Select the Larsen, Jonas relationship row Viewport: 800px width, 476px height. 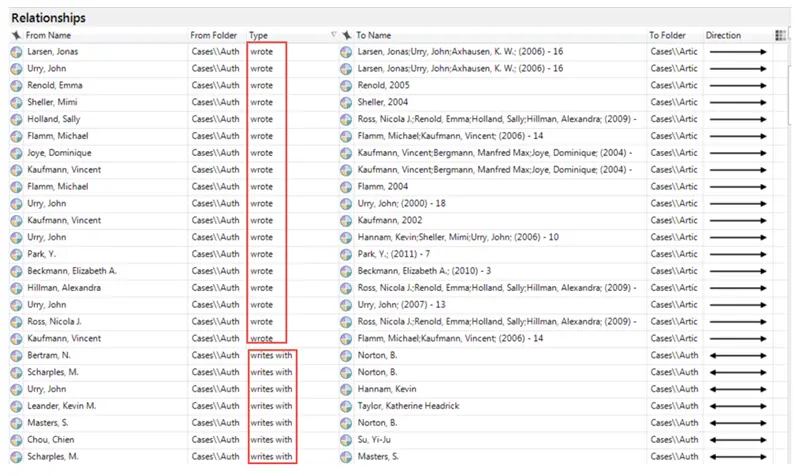click(391, 52)
